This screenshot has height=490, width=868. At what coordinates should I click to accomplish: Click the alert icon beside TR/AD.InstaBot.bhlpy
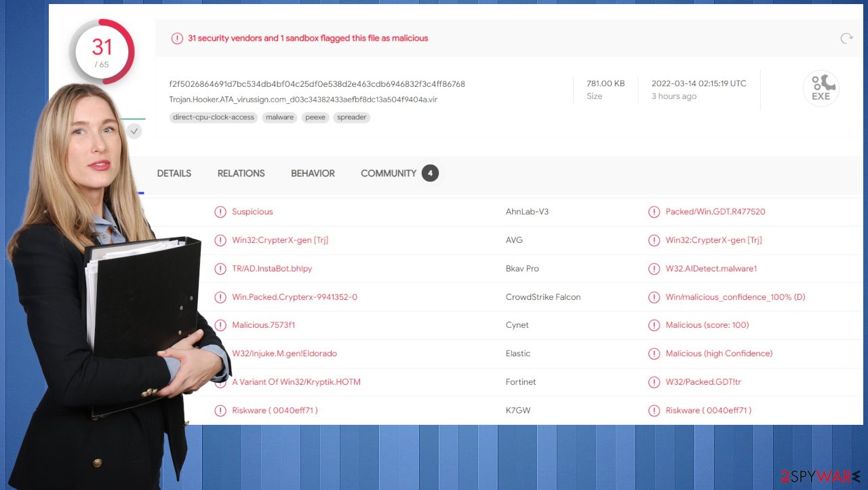(x=220, y=269)
